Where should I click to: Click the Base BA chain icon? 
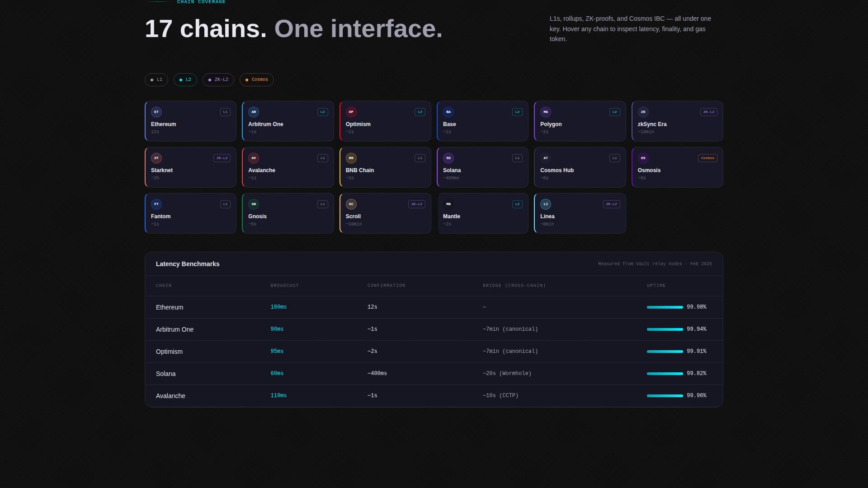pos(448,112)
